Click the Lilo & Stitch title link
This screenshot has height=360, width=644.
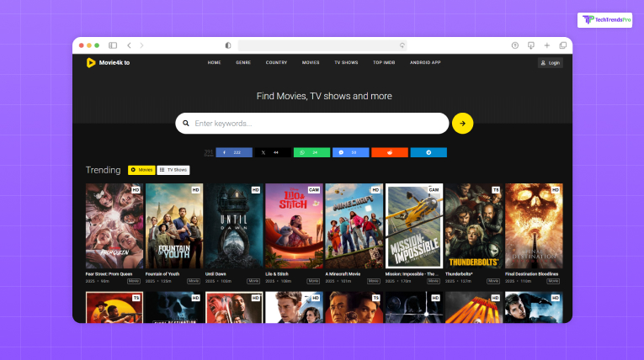[277, 274]
